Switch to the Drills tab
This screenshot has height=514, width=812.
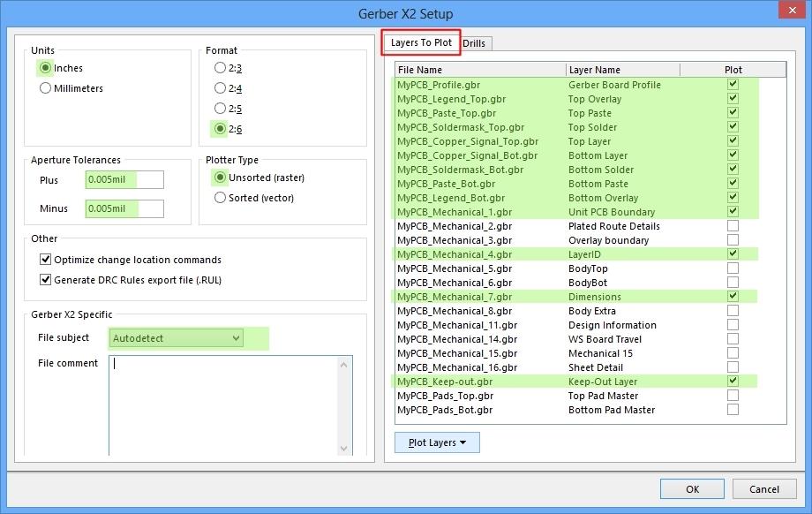pos(474,42)
